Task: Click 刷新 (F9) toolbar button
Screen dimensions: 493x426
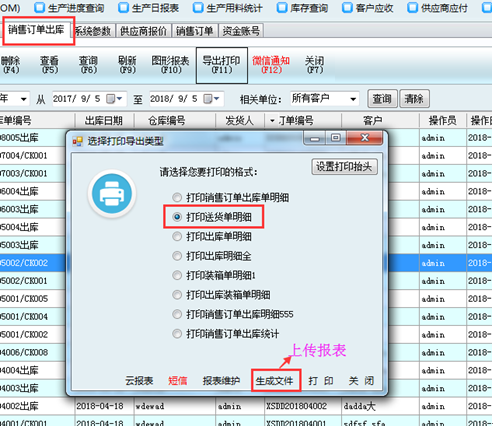Action: pyautogui.click(x=127, y=65)
